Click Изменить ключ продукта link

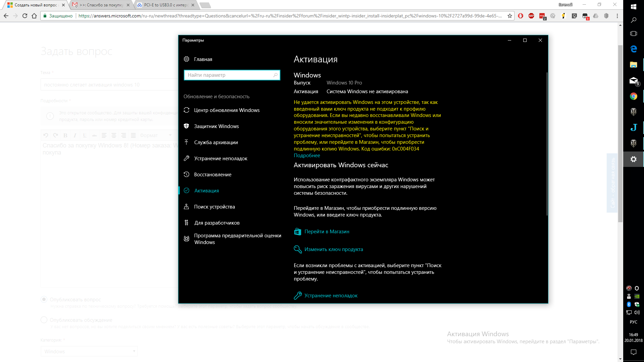pyautogui.click(x=333, y=249)
